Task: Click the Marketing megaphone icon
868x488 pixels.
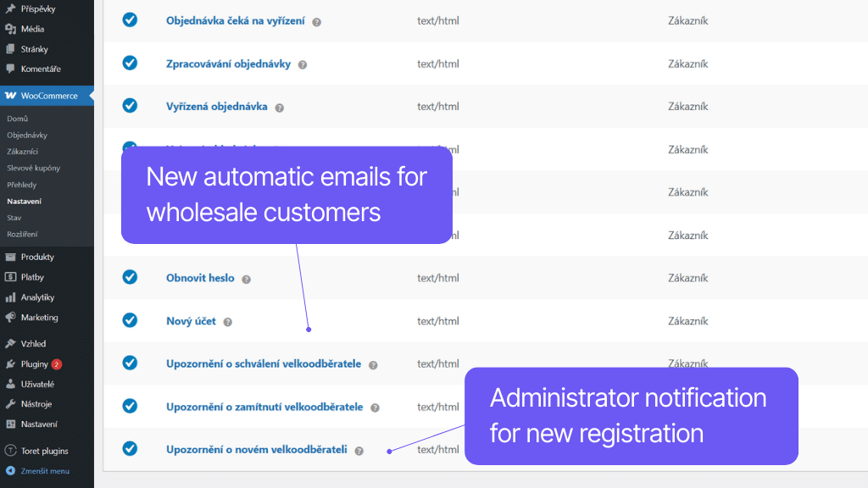Action: click(x=10, y=317)
